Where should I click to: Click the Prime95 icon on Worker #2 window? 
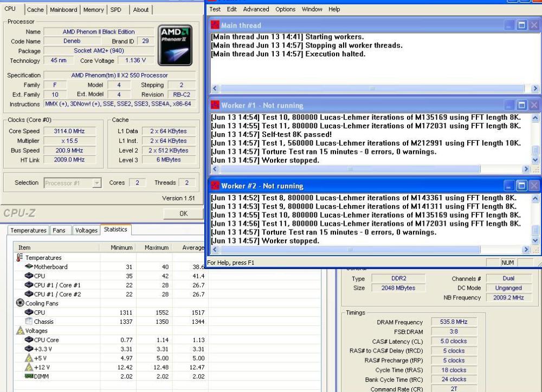click(x=215, y=186)
